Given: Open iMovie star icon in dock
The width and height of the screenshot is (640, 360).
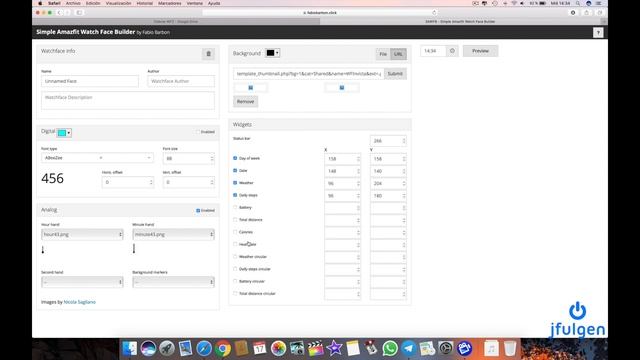Looking at the screenshot, I should tap(334, 349).
